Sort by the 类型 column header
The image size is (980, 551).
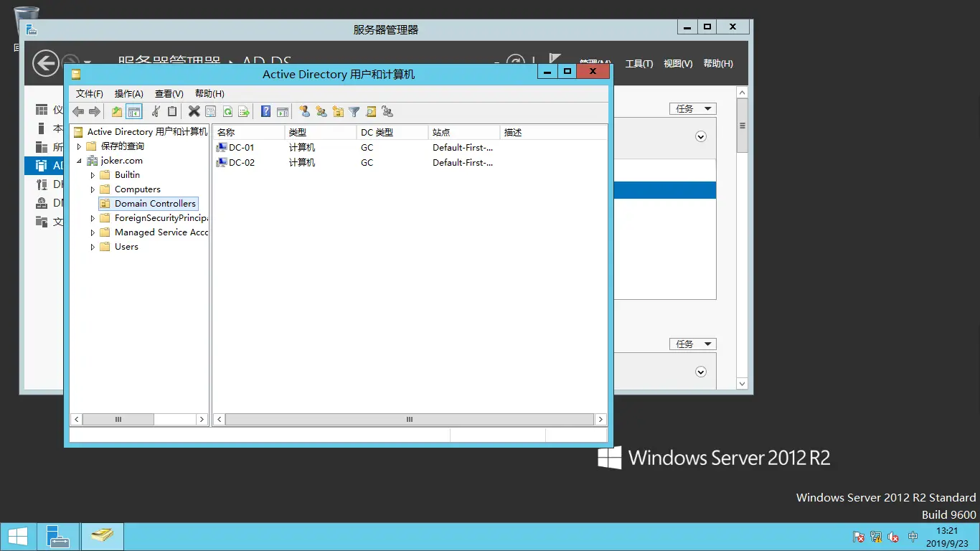click(321, 133)
